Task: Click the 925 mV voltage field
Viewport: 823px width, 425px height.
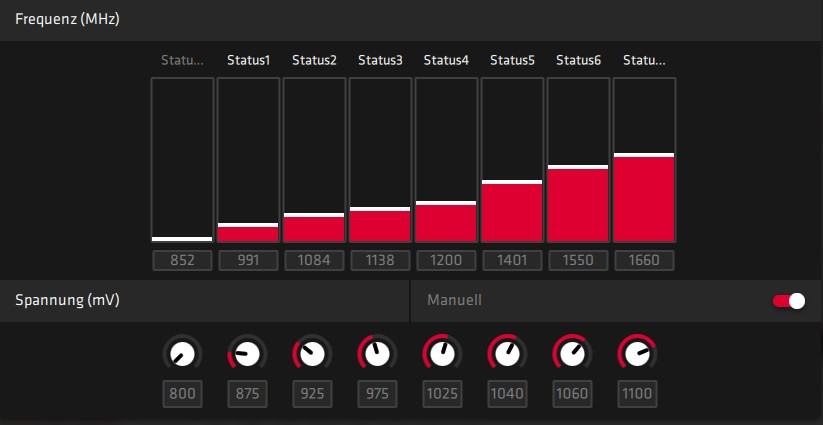Action: 312,394
